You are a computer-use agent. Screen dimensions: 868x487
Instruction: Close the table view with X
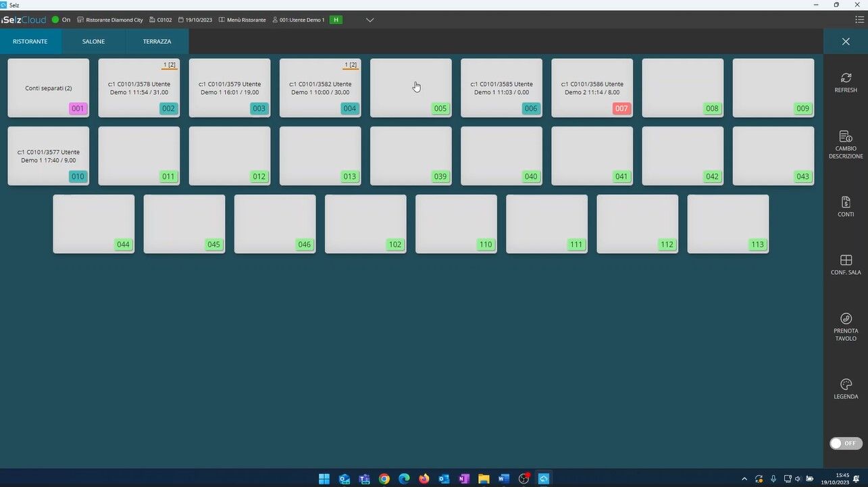[846, 42]
